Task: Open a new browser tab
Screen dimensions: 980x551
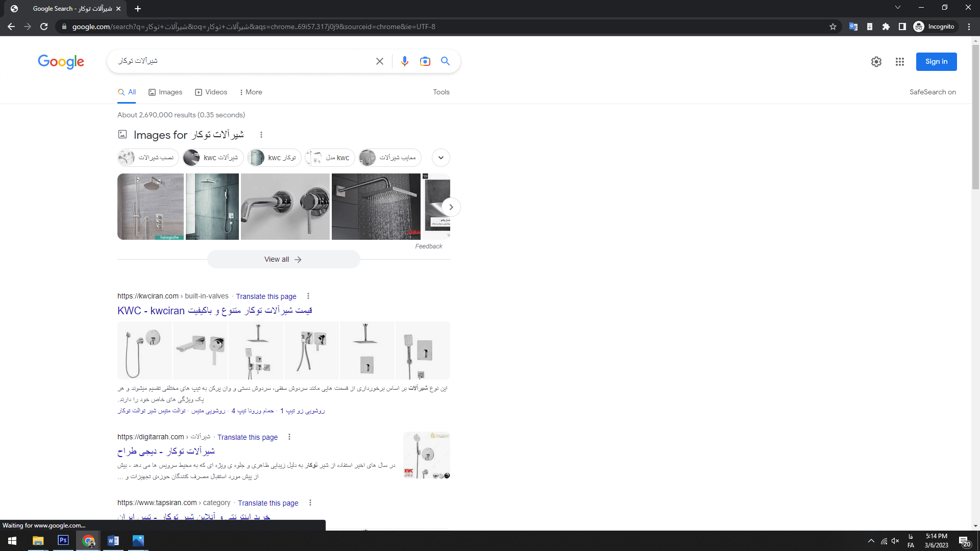Action: (138, 9)
